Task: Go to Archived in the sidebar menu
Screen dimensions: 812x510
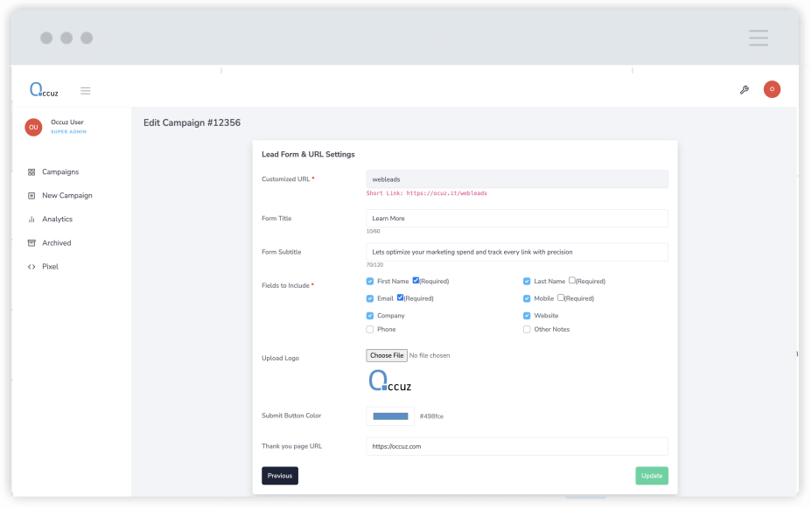Action: pos(56,243)
